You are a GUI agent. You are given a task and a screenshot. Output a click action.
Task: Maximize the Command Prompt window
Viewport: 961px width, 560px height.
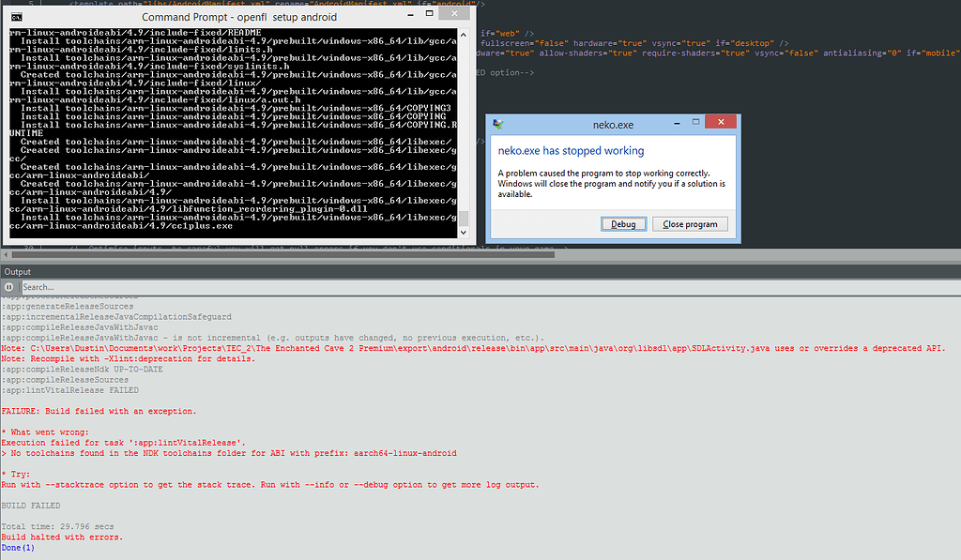point(430,13)
